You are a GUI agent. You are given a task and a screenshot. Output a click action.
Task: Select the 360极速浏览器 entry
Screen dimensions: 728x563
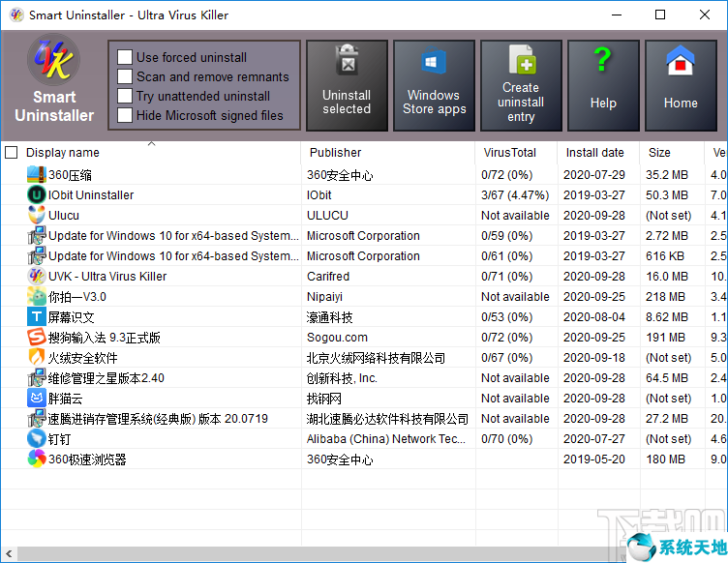tap(87, 459)
